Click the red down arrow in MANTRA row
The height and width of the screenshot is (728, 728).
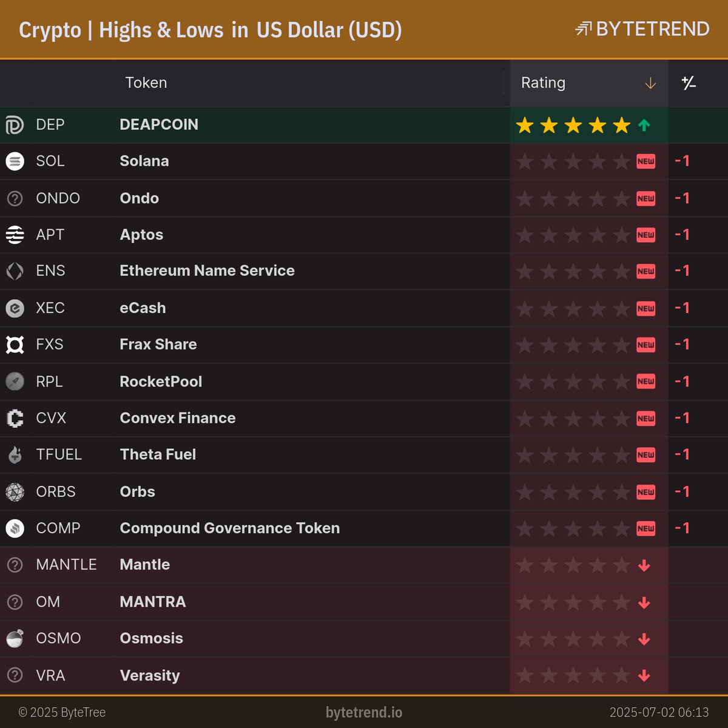pos(644,602)
